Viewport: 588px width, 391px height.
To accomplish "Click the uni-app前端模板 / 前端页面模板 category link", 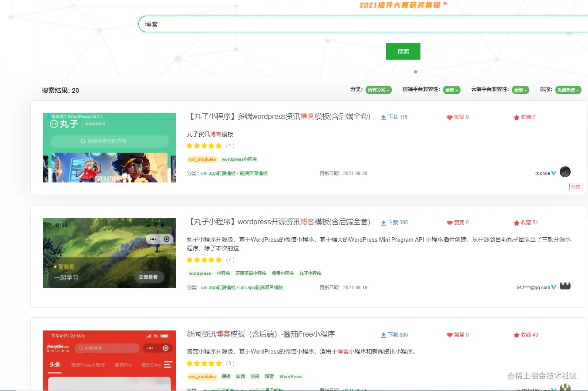I will pyautogui.click(x=234, y=173).
